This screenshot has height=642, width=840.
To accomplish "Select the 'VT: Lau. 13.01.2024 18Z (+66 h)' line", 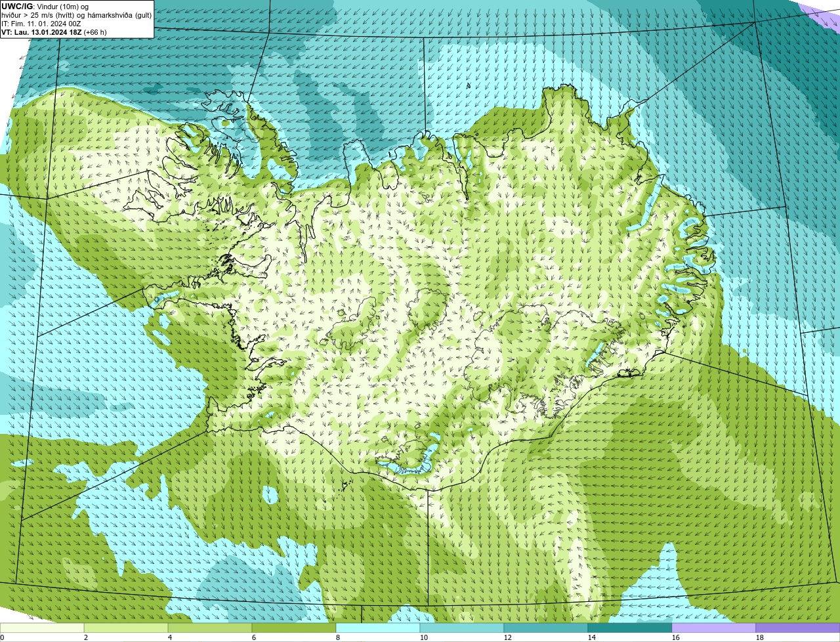I will click(x=54, y=32).
